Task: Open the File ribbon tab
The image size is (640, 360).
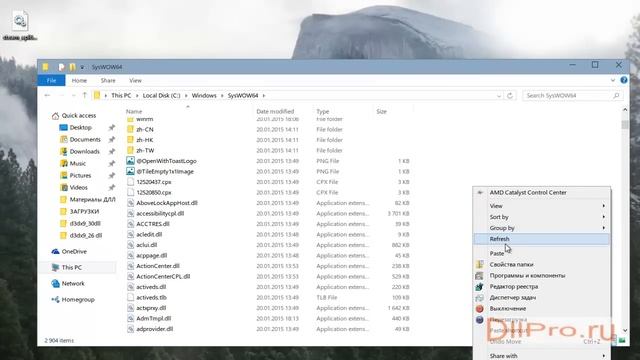Action: tap(51, 80)
